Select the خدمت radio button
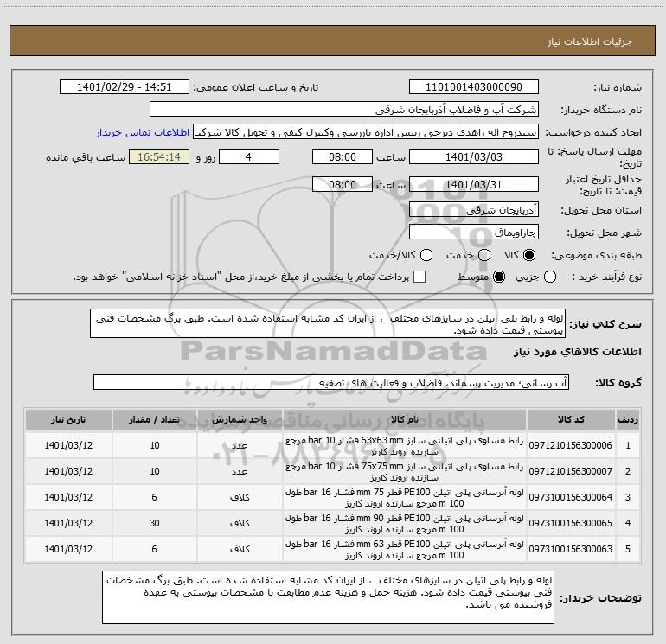Viewport: 666px width, 644px height. coord(484,255)
